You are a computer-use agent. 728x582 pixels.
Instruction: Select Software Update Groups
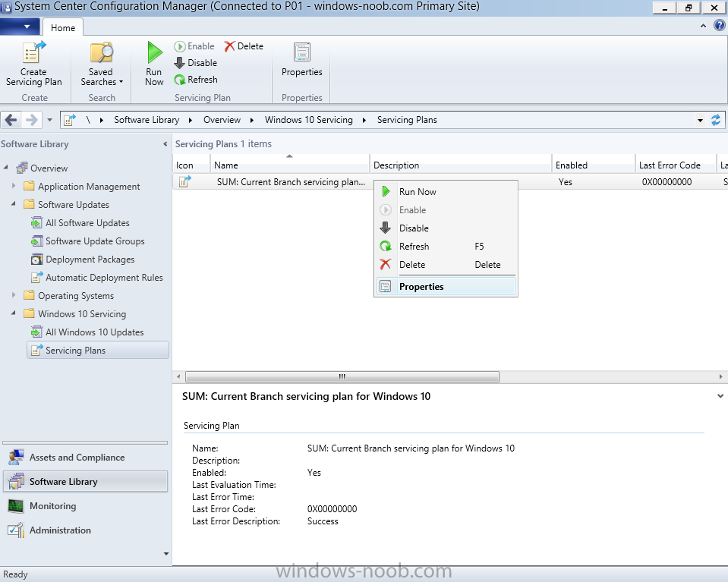pyautogui.click(x=88, y=241)
